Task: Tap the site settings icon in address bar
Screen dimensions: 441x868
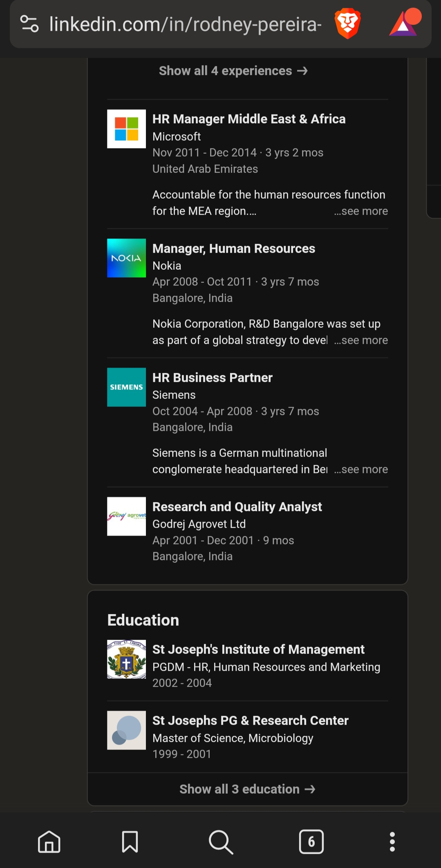Action: [29, 24]
